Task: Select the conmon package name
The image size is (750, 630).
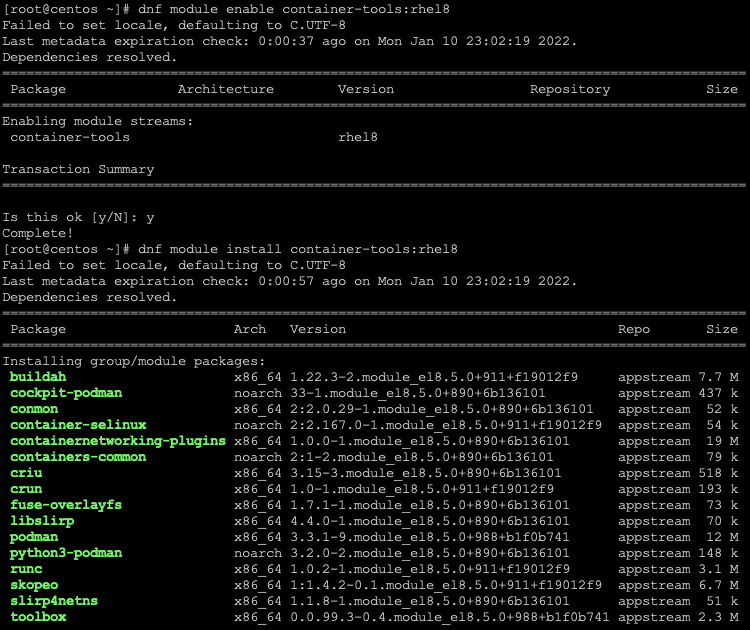Action: [x=34, y=409]
